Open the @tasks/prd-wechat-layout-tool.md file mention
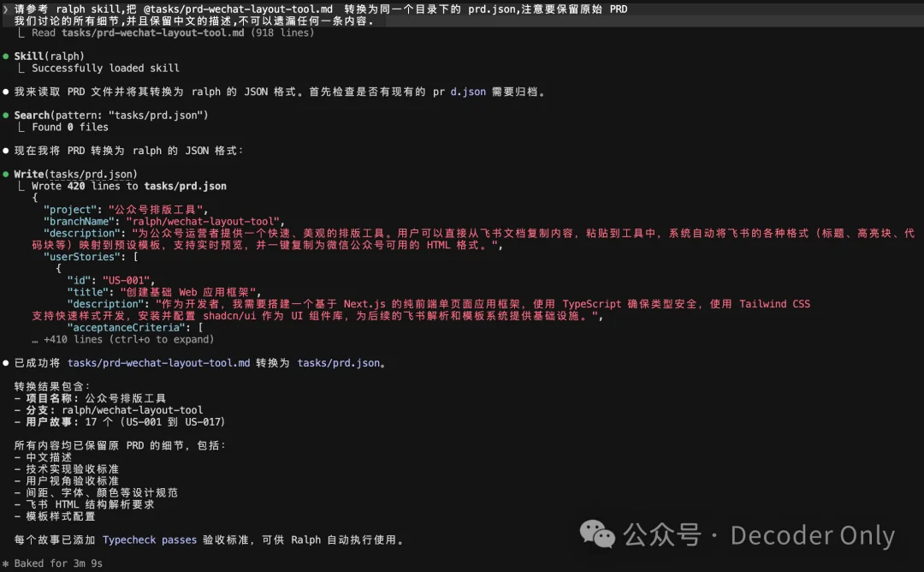924x572 pixels. click(238, 9)
